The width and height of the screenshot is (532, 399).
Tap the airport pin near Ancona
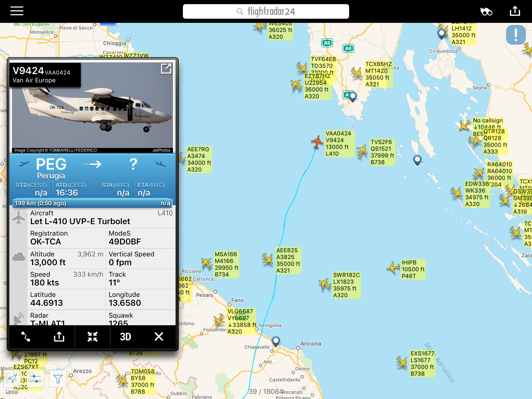pos(276,341)
